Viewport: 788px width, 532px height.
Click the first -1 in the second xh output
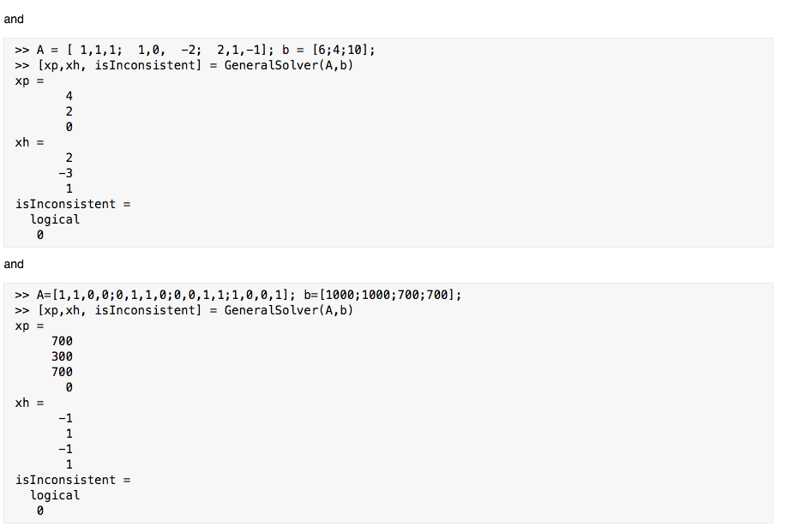click(x=65, y=418)
